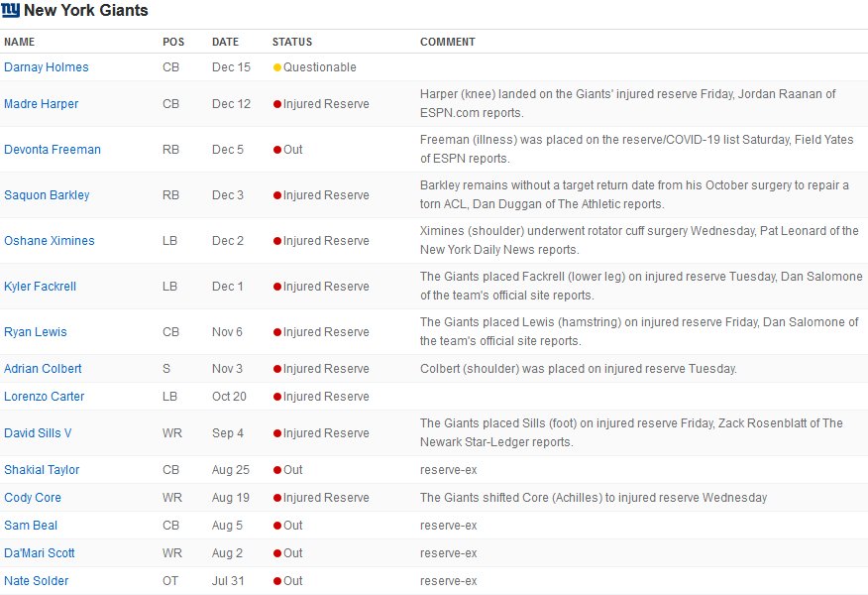The height and width of the screenshot is (595, 868).
Task: Open Sam Beal player page
Action: [x=31, y=526]
